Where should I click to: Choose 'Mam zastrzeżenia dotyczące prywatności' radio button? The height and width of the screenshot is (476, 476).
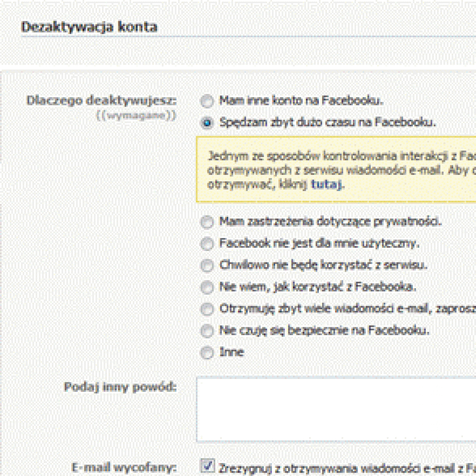(x=207, y=222)
